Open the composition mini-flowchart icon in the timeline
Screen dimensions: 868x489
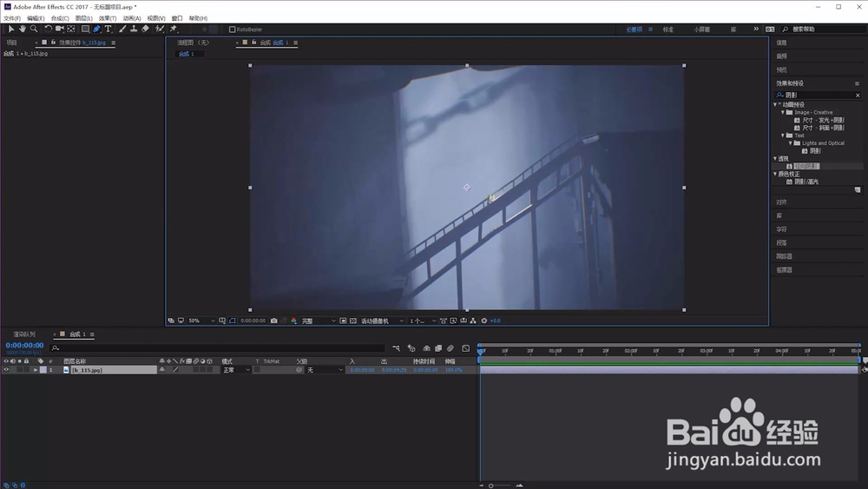tap(396, 348)
